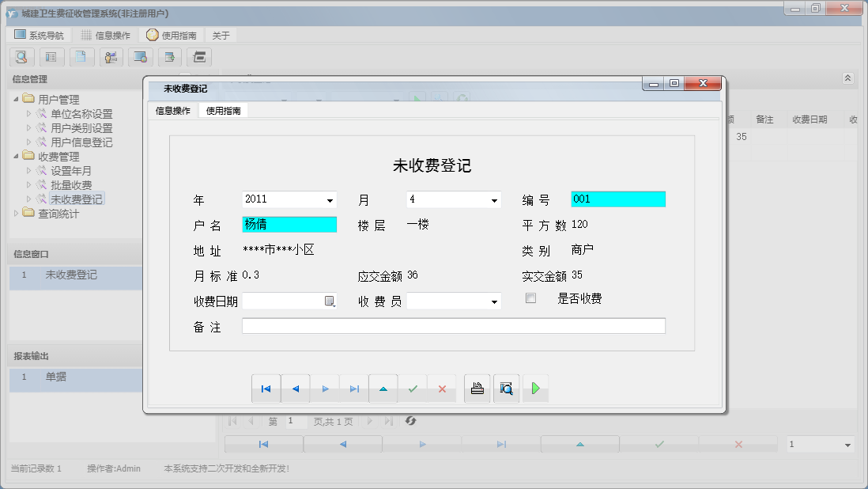Open the 月 dropdown showing 4
This screenshot has height=489, width=868.
[495, 199]
